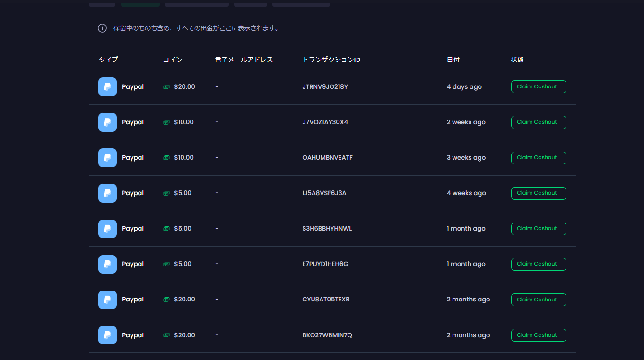
Task: Click the '4 weeks ago' date
Action: pos(466,193)
